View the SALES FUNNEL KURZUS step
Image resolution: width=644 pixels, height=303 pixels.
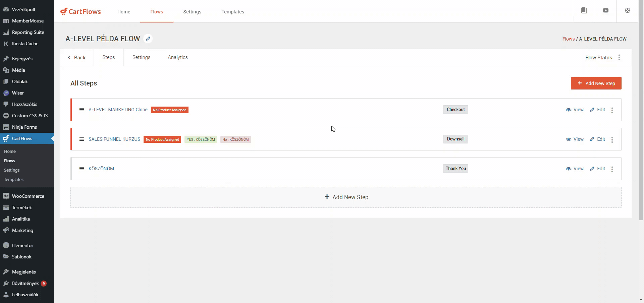[575, 139]
